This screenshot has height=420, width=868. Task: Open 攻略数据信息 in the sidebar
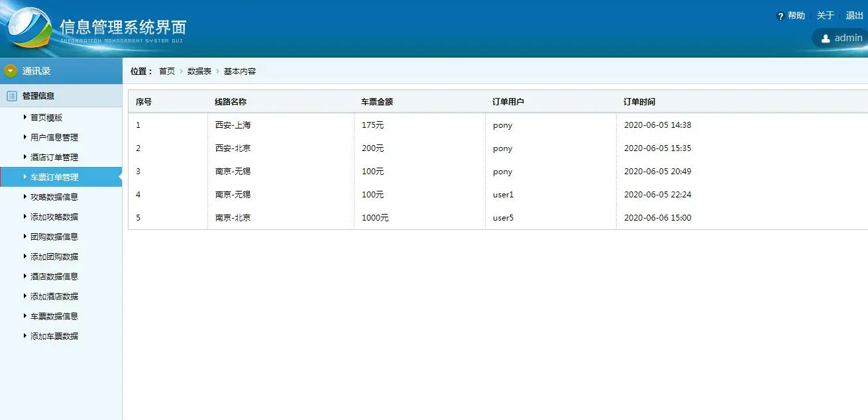pos(54,197)
